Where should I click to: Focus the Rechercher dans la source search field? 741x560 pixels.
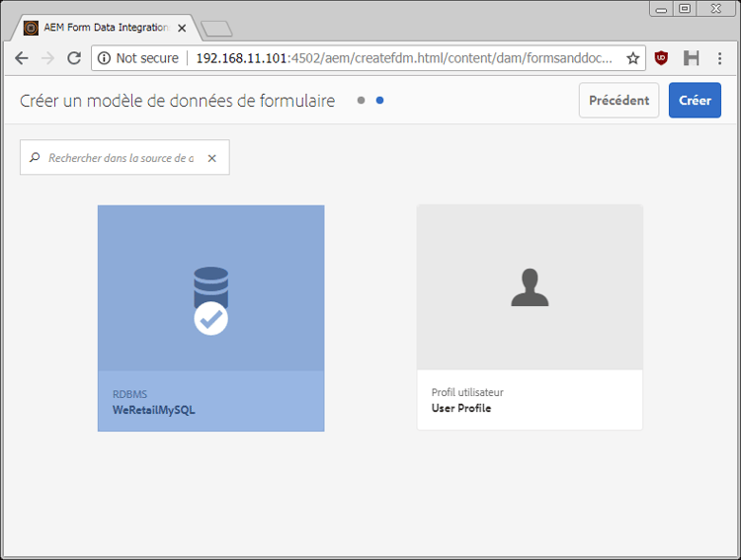tap(124, 157)
